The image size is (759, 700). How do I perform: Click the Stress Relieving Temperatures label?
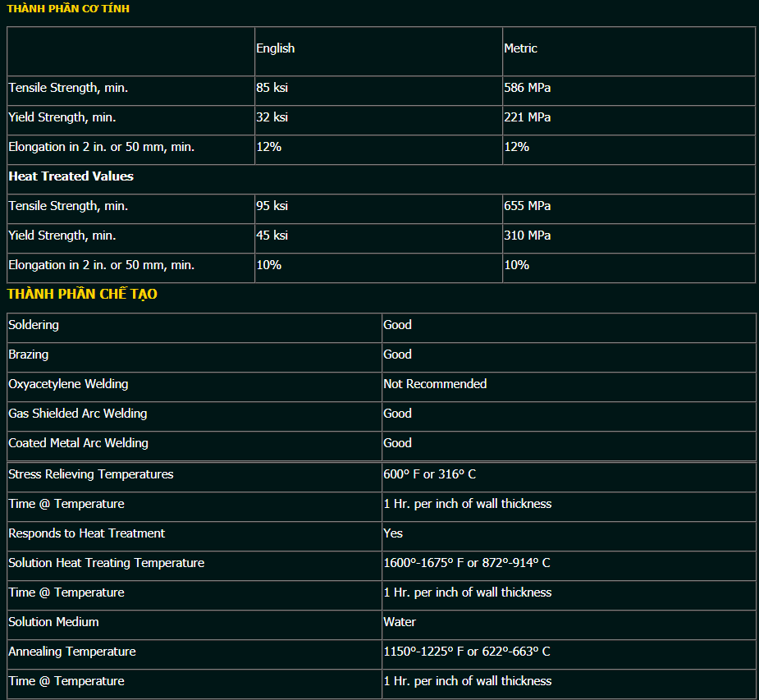[x=91, y=474]
